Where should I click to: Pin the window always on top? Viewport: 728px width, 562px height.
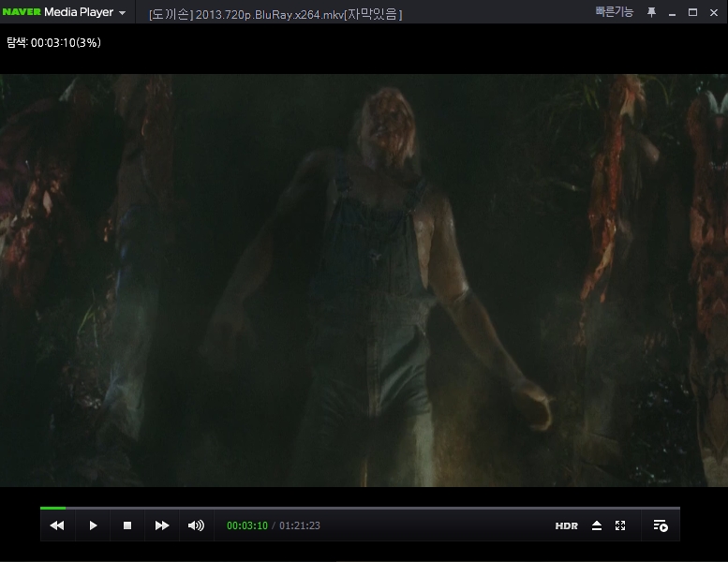click(652, 12)
